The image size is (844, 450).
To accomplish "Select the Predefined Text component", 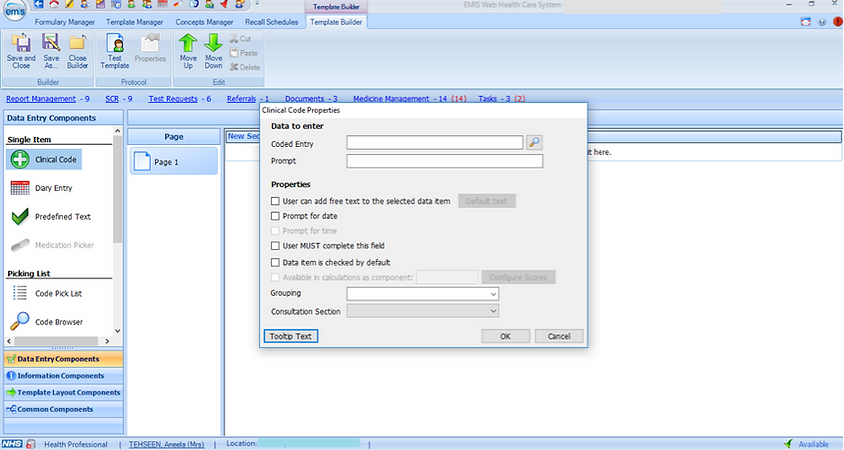I will tap(51, 216).
